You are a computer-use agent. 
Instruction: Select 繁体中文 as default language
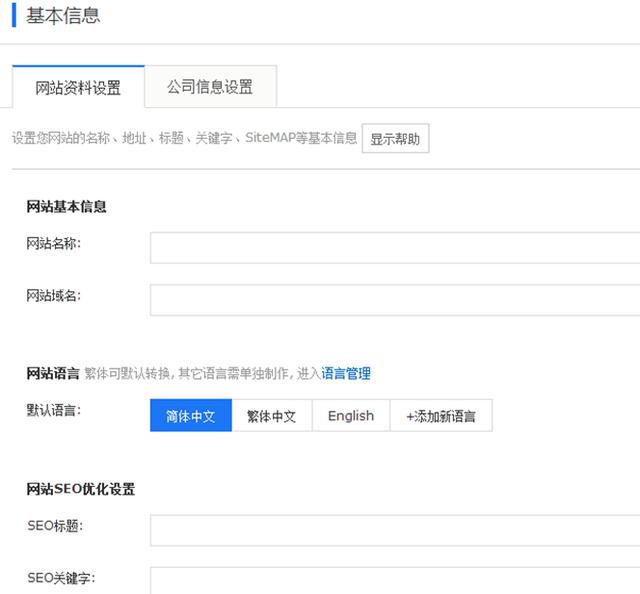[x=271, y=416]
